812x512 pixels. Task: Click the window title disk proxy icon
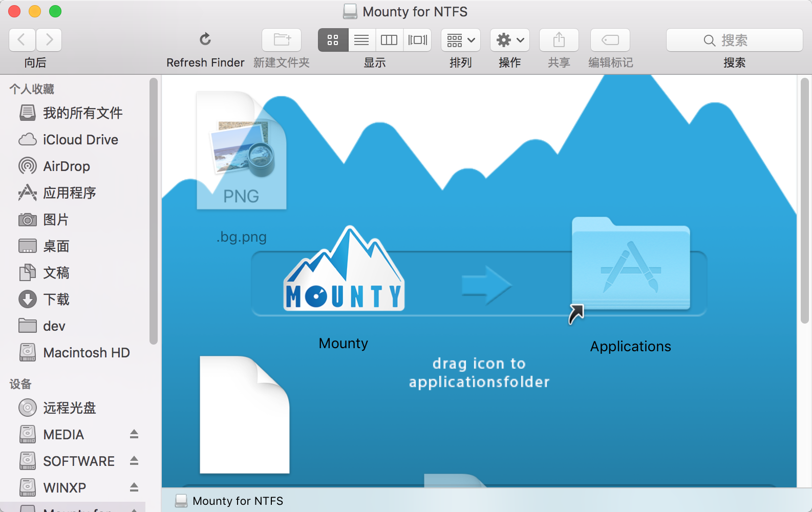(x=350, y=11)
